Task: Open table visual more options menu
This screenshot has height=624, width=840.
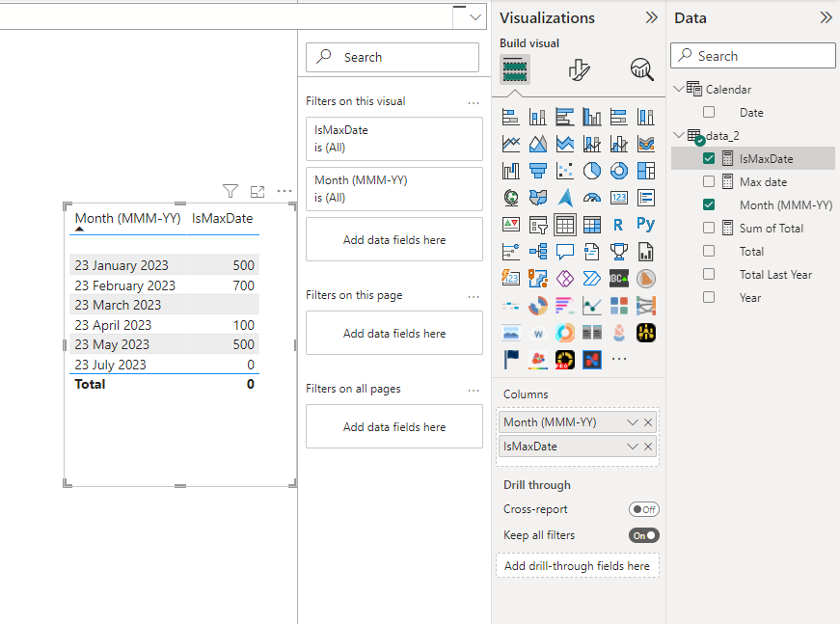Action: [x=285, y=191]
